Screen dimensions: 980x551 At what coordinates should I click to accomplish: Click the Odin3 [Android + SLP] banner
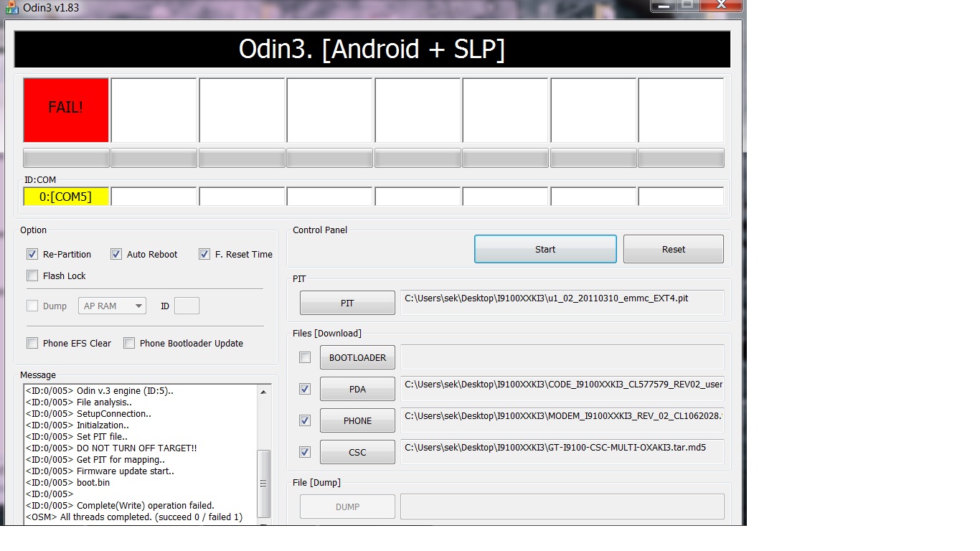click(372, 49)
